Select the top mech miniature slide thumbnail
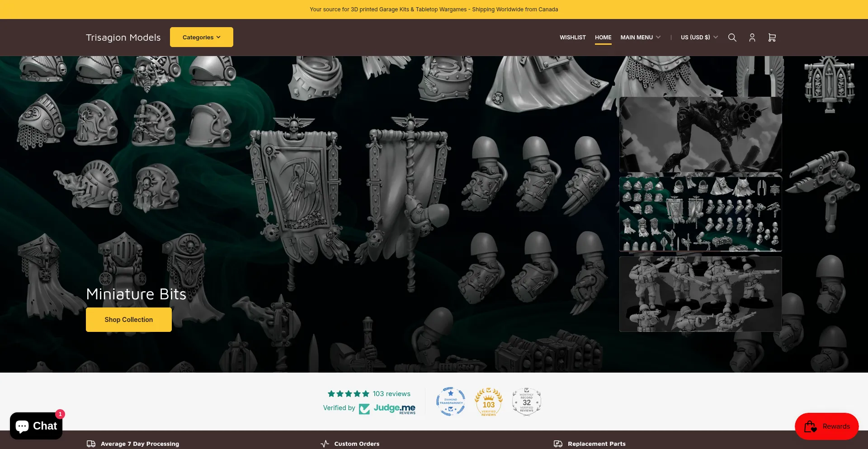 coord(700,134)
